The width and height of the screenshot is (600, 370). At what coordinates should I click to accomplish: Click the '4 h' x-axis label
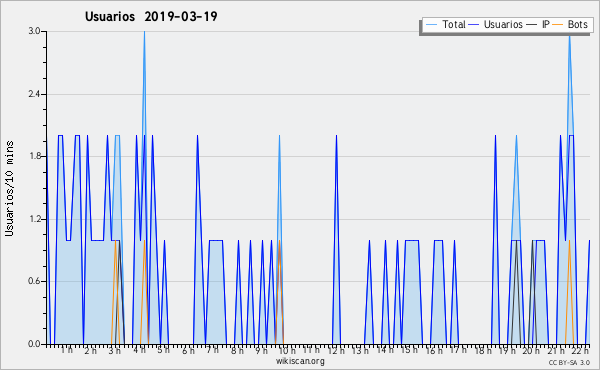[x=139, y=350]
